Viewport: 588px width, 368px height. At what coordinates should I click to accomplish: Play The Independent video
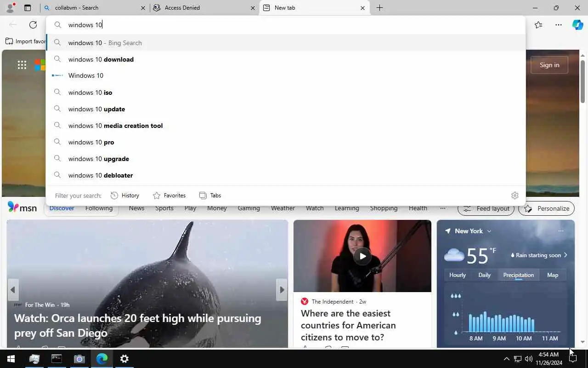362,256
